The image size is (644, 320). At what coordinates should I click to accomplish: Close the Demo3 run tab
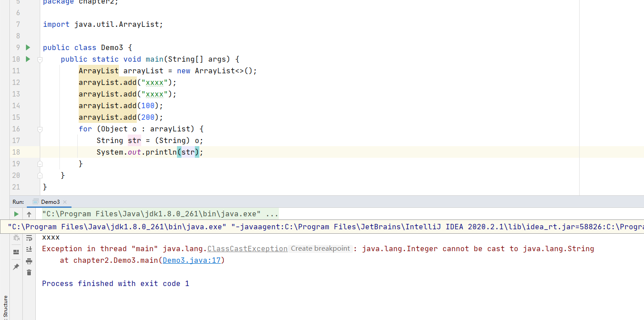point(65,202)
